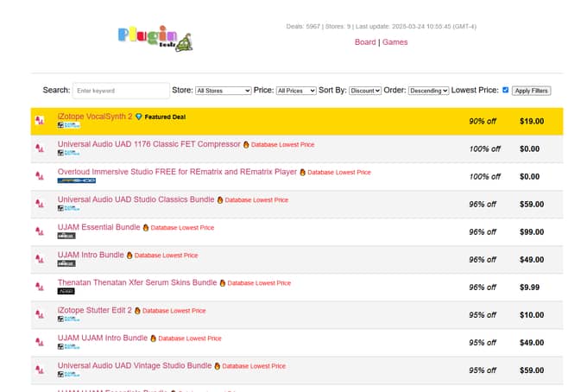
Task: Open Universal Audio UAD 1176 Classic FET Compressor link
Action: click(x=149, y=144)
